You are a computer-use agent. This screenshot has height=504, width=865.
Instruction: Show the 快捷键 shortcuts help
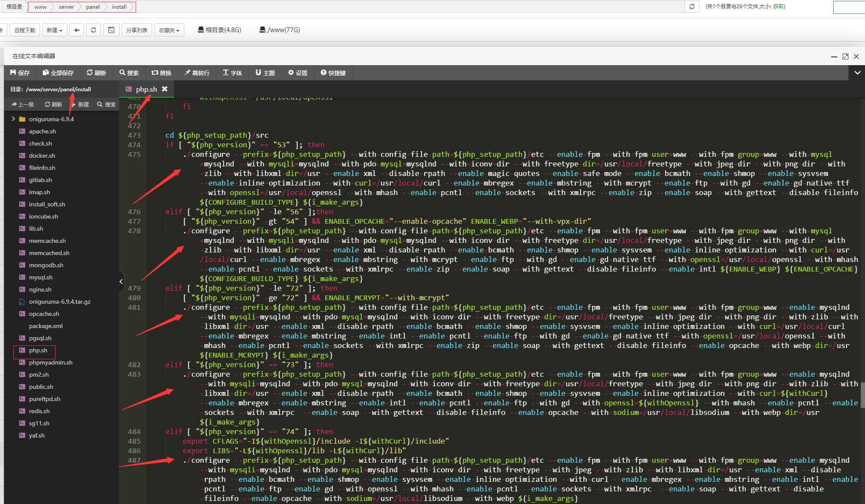pyautogui.click(x=333, y=73)
